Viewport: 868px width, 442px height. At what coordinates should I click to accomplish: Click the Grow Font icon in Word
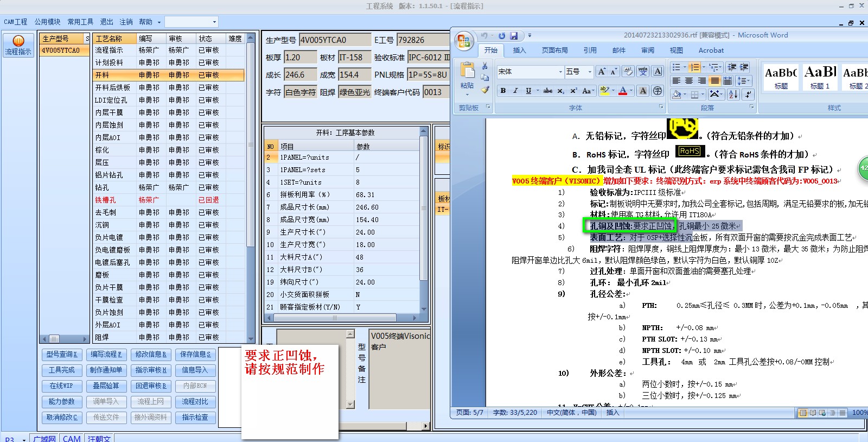tap(602, 72)
